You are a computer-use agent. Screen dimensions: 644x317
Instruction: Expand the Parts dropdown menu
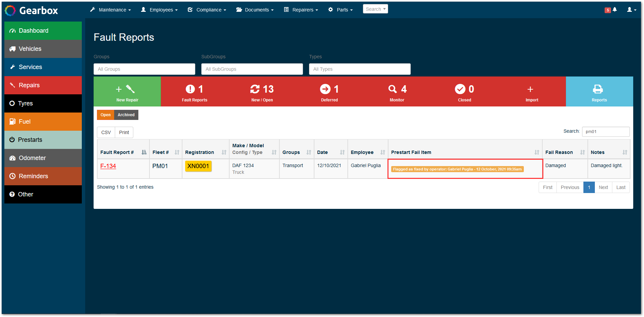pyautogui.click(x=340, y=10)
